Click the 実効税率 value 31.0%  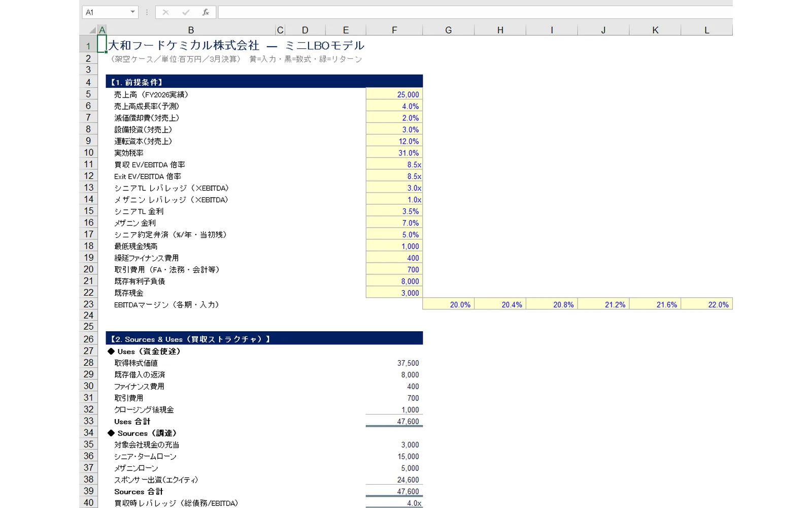click(394, 153)
